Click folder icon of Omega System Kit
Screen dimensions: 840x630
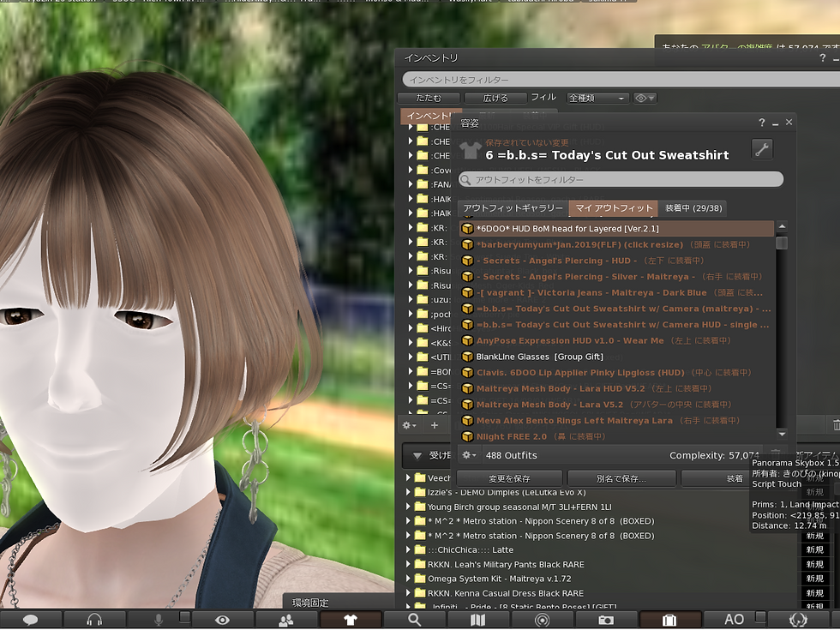420,579
